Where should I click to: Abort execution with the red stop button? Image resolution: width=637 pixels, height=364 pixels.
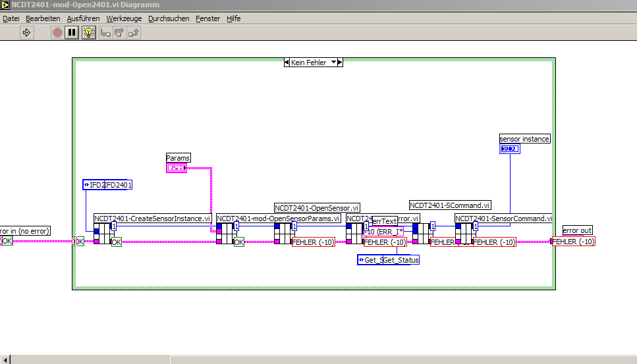(57, 32)
